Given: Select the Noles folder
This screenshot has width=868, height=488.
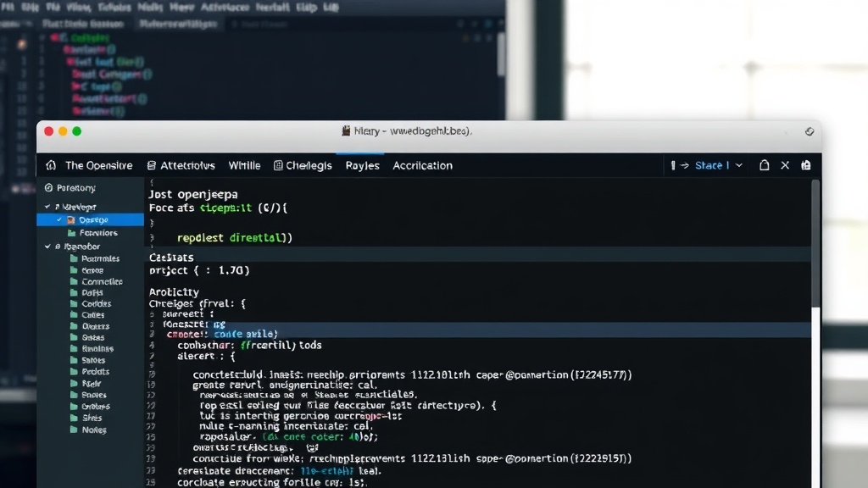Looking at the screenshot, I should 94,430.
